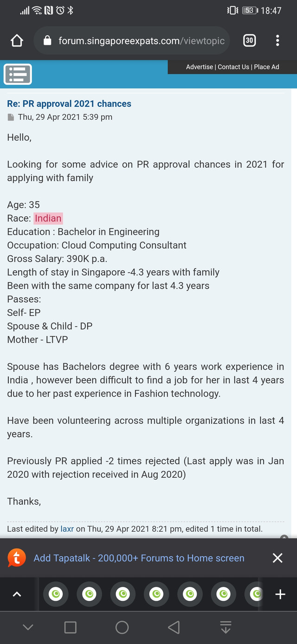Image resolution: width=297 pixels, height=644 pixels.
Task: Open the Place Ad link
Action: tap(266, 67)
